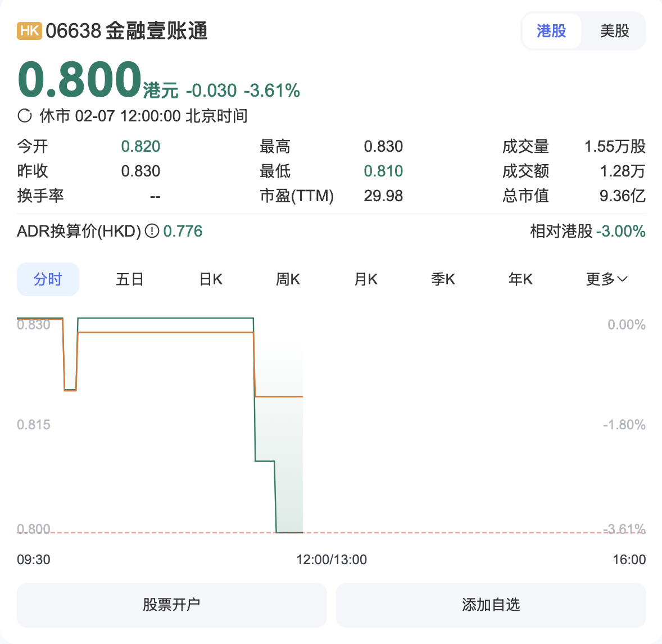
Task: Select the 日K candlestick view
Action: [x=210, y=279]
